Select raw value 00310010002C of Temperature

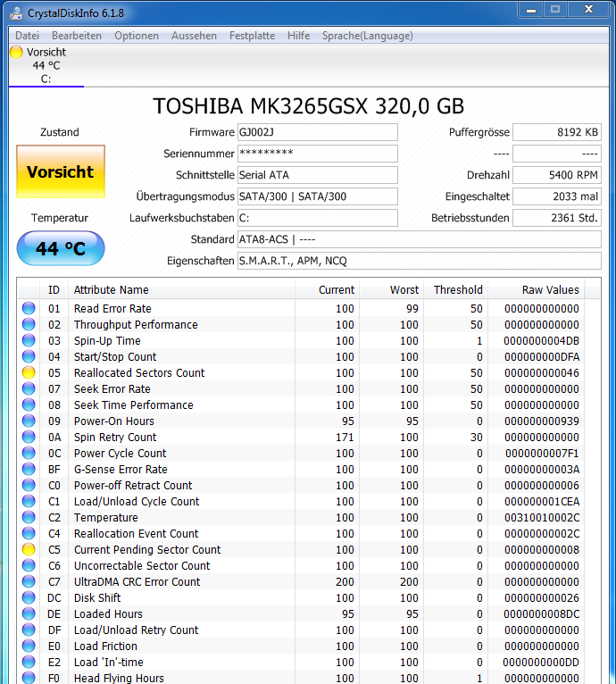pyautogui.click(x=541, y=517)
